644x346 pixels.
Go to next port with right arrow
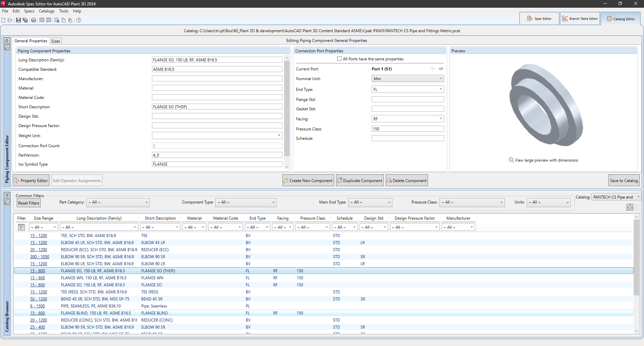click(x=441, y=69)
